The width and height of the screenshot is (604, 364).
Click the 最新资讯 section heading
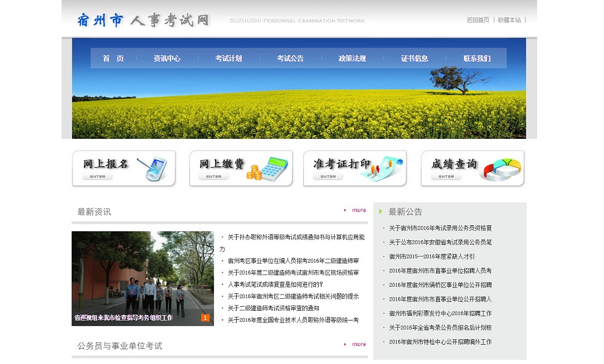(x=94, y=212)
